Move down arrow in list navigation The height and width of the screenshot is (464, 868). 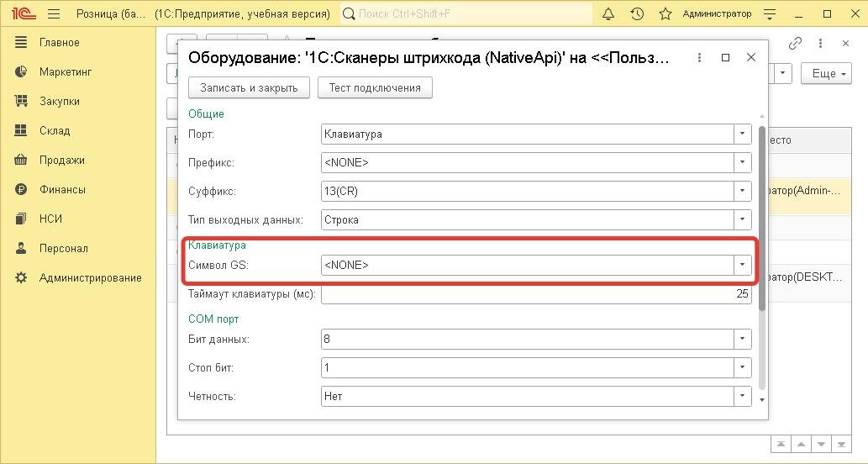(x=821, y=444)
